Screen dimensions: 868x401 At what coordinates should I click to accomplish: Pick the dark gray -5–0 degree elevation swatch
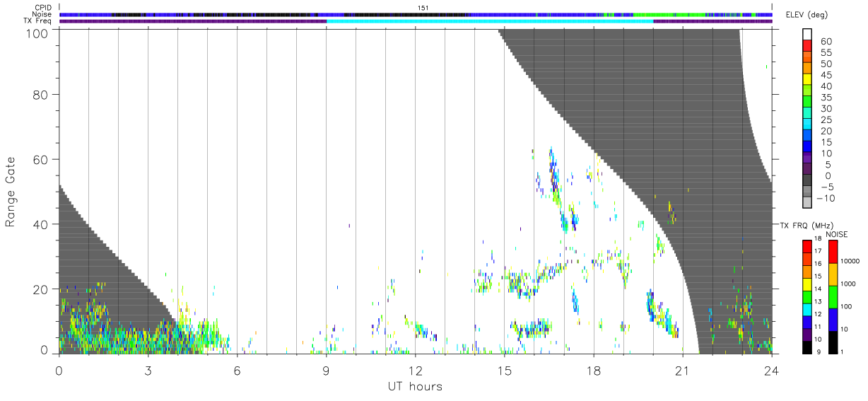coord(809,181)
